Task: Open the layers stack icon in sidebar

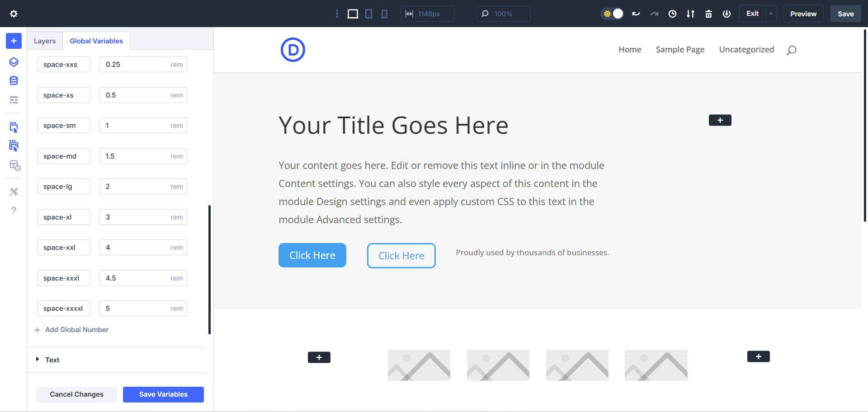Action: click(14, 62)
